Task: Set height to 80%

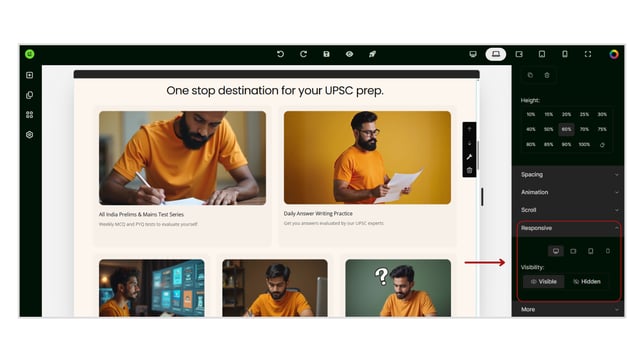Action: click(531, 144)
